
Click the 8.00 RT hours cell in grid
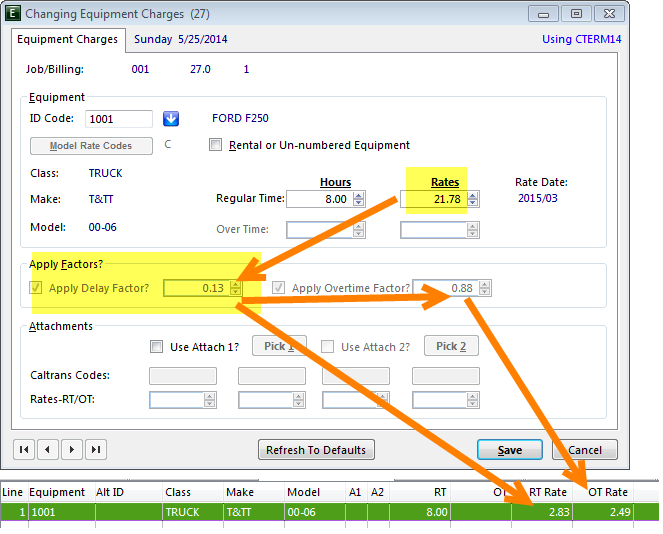420,512
